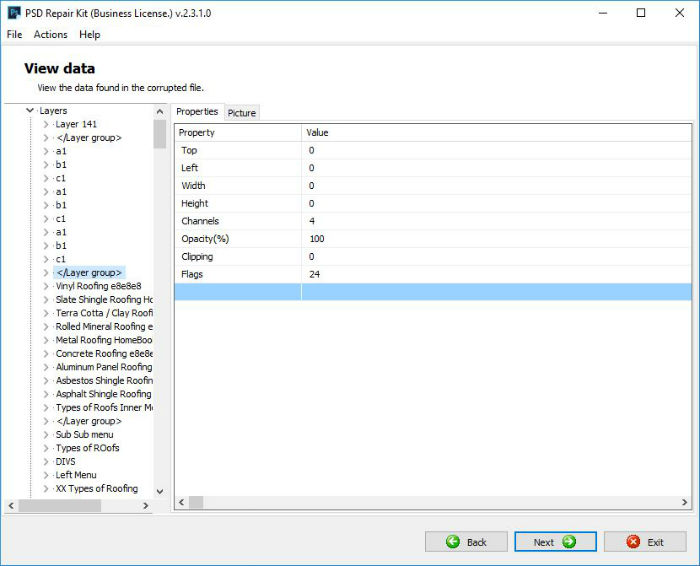This screenshot has height=566, width=700.
Task: Expand the Types of ROofs layer
Action: click(46, 448)
